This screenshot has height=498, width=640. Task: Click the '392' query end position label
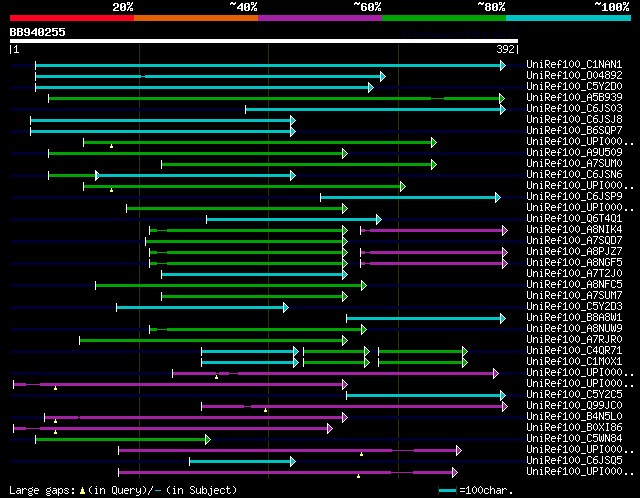pos(505,49)
